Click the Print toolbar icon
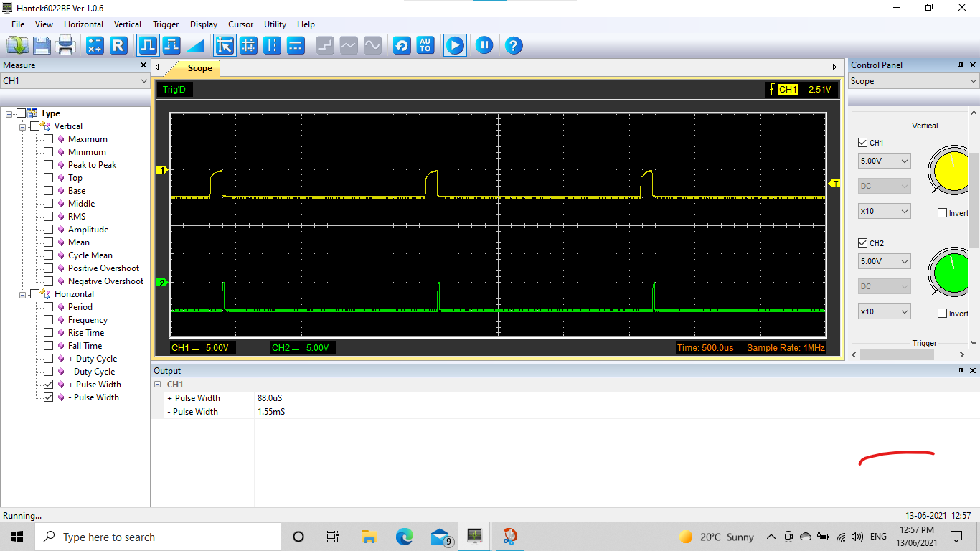980x551 pixels. tap(66, 46)
